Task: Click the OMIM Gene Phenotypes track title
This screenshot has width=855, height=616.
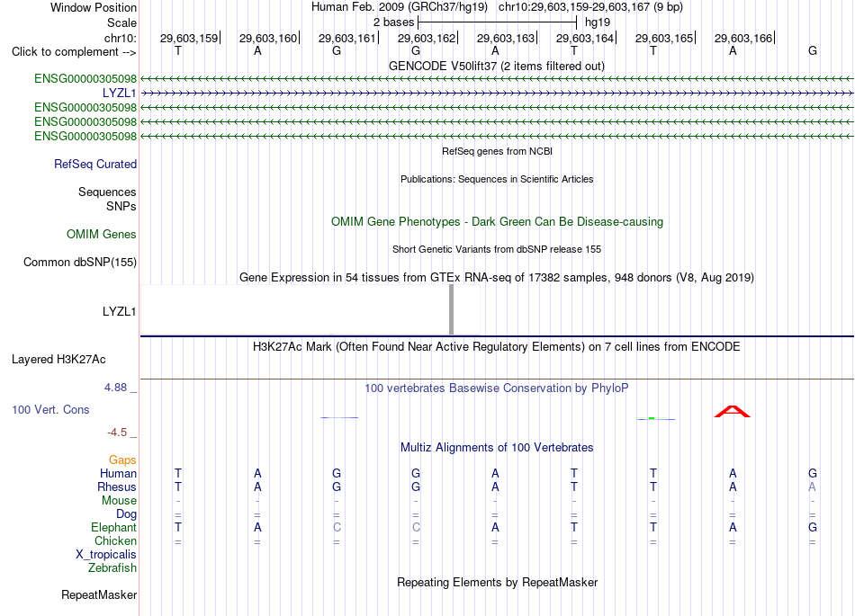Action: coord(497,222)
